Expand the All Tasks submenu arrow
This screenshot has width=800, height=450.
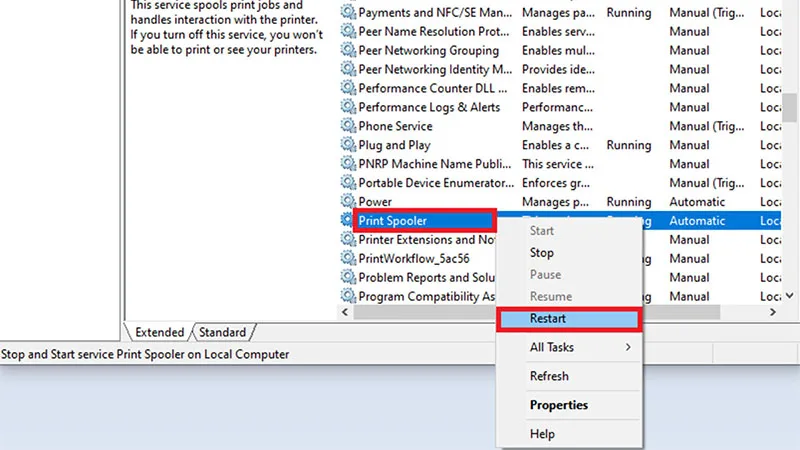[628, 347]
